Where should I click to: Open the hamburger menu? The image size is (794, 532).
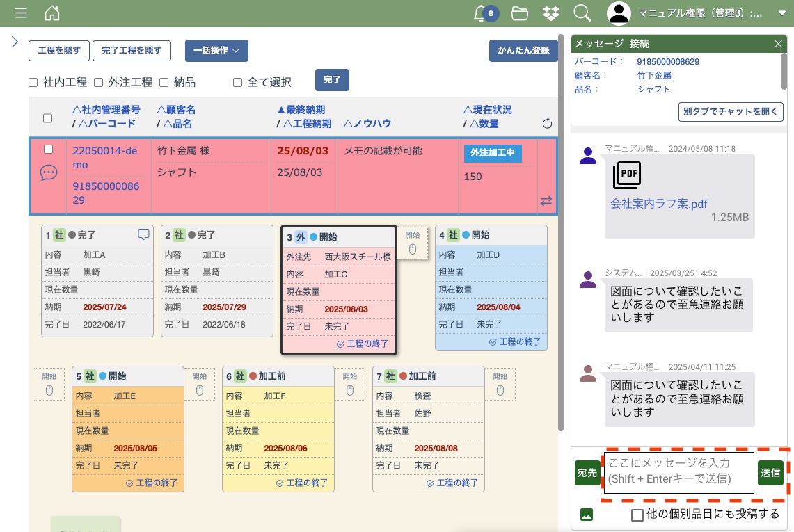21,13
